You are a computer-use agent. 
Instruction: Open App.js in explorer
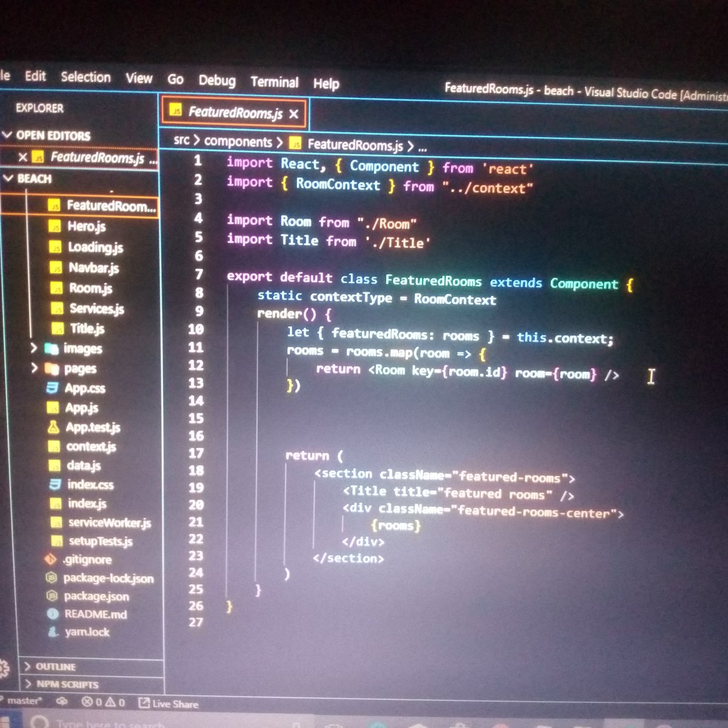pyautogui.click(x=82, y=408)
